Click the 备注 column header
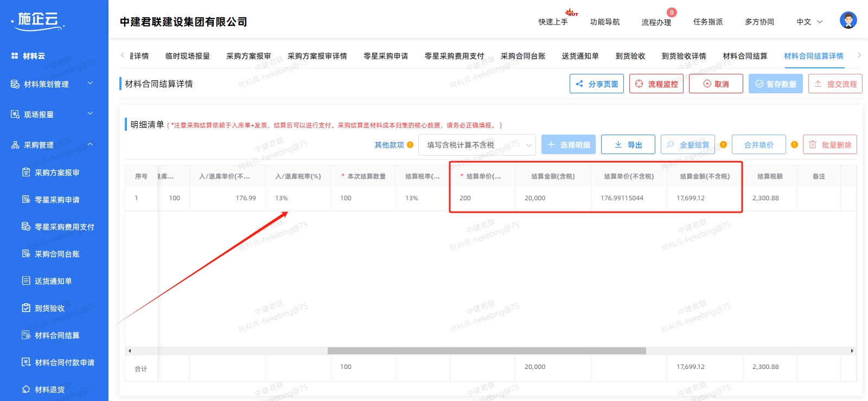868x401 pixels. (x=819, y=176)
